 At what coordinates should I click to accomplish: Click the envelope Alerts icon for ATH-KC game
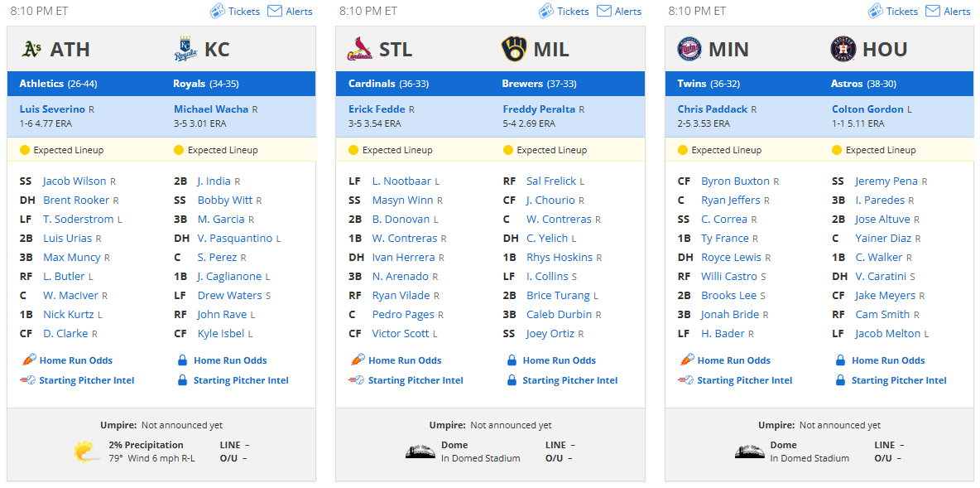[x=274, y=11]
